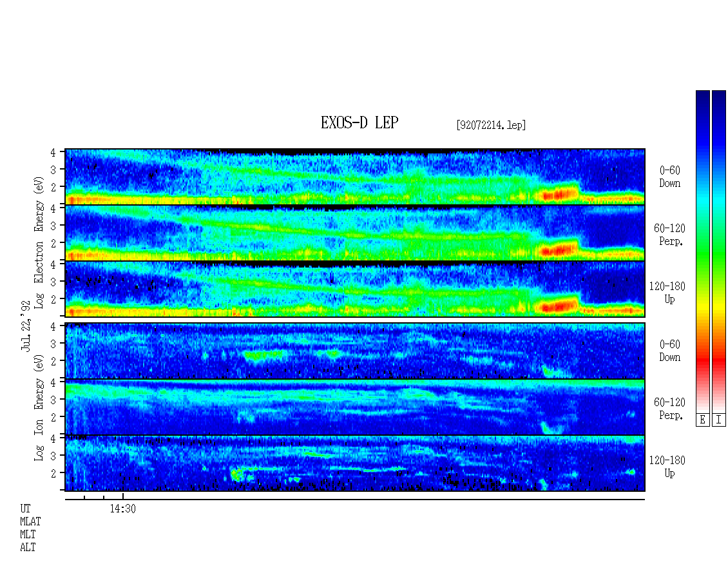Click the EXOS-D LEP plot title
The height and width of the screenshot is (564, 728).
click(359, 122)
